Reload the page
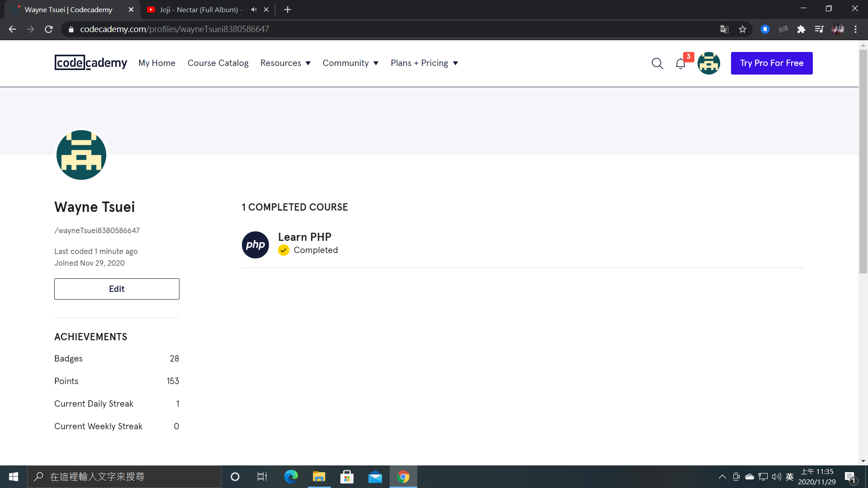This screenshot has height=488, width=868. (49, 29)
